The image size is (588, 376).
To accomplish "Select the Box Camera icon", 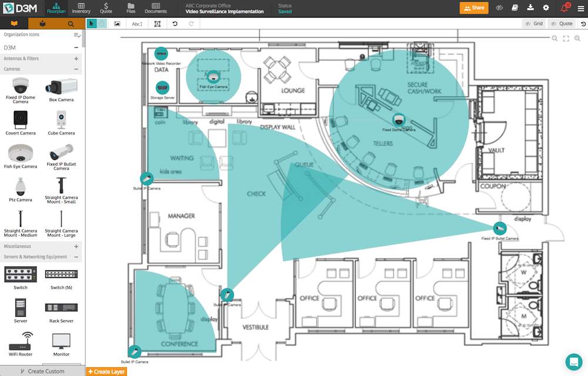I will click(61, 87).
